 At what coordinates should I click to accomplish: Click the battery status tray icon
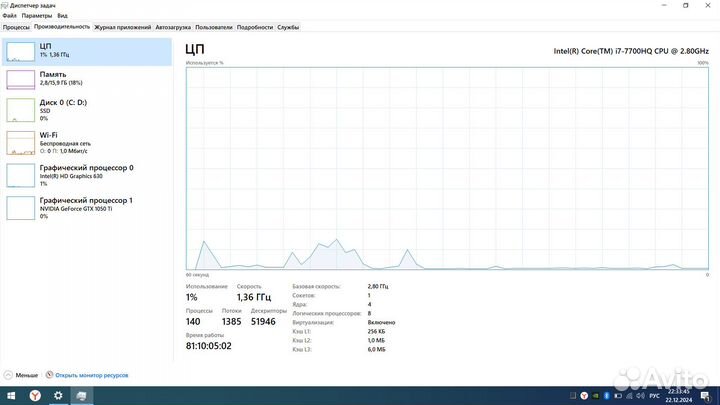pyautogui.click(x=618, y=396)
